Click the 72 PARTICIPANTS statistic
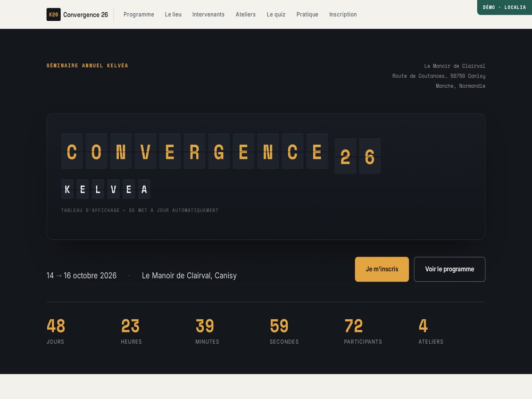The height and width of the screenshot is (399, 532). [363, 331]
